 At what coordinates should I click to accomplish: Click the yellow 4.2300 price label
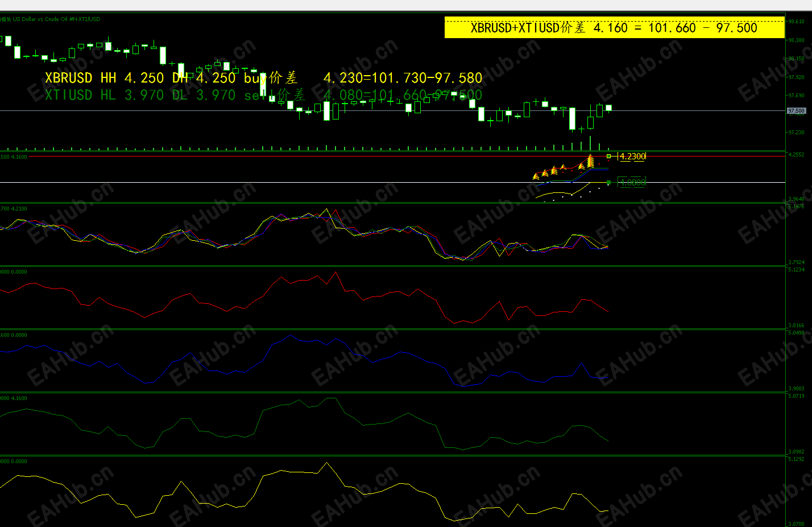point(632,156)
